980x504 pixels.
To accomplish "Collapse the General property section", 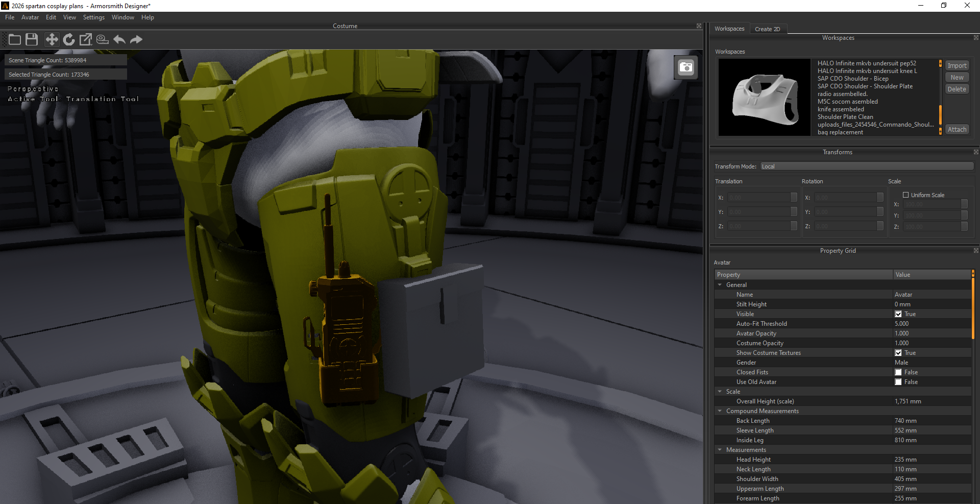I will [719, 284].
